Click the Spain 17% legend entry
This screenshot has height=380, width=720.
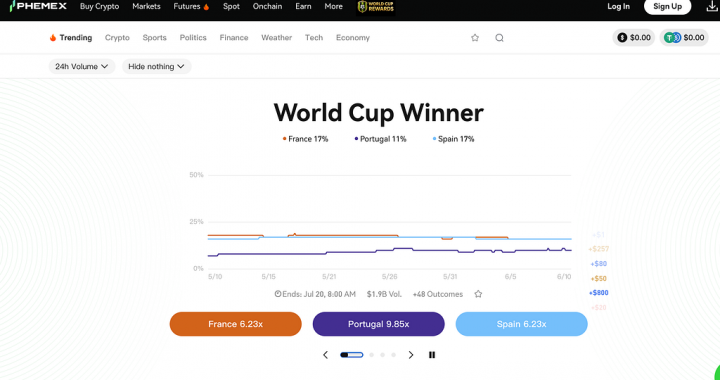click(x=453, y=139)
